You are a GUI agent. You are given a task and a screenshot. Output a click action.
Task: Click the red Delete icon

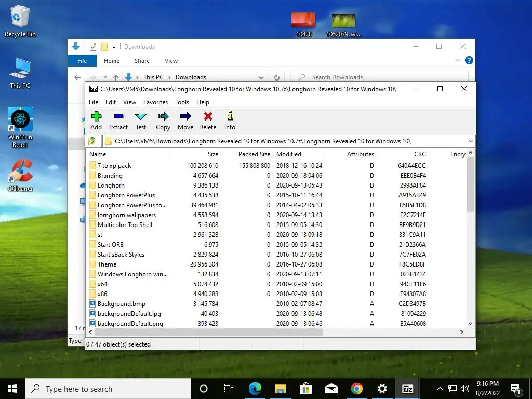[x=208, y=121]
